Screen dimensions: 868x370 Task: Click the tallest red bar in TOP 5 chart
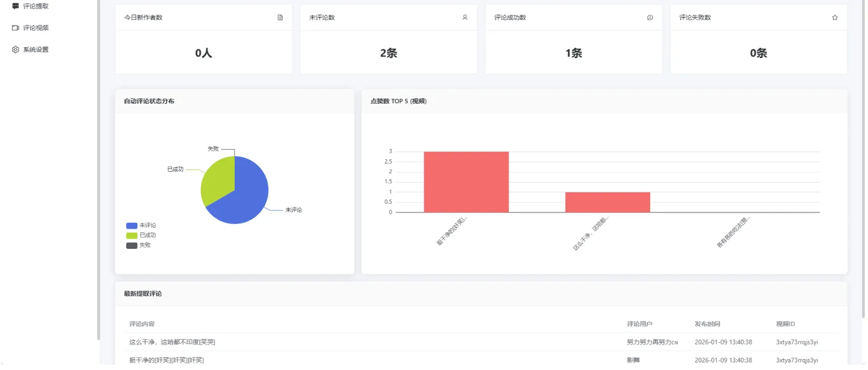(466, 182)
